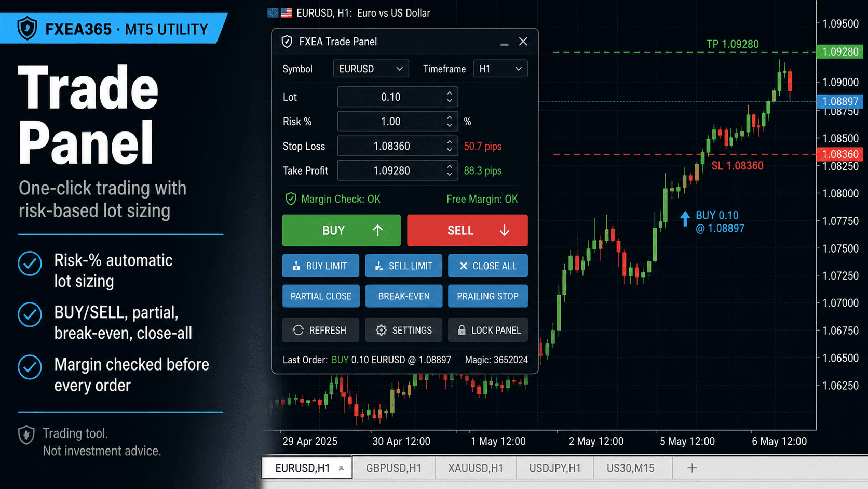Click the 'Free Margin: OK' status text
This screenshot has width=868, height=489.
pyautogui.click(x=482, y=199)
